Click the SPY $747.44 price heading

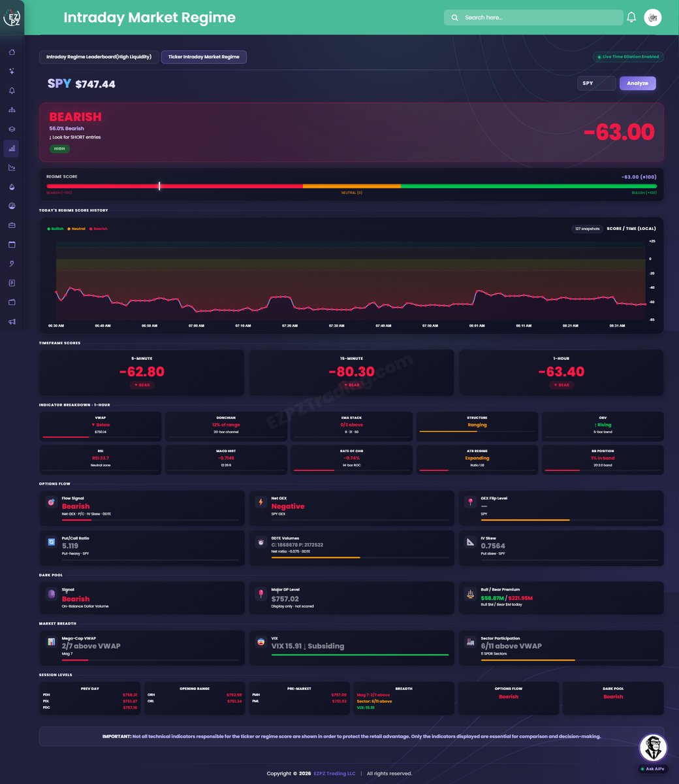[x=81, y=84]
